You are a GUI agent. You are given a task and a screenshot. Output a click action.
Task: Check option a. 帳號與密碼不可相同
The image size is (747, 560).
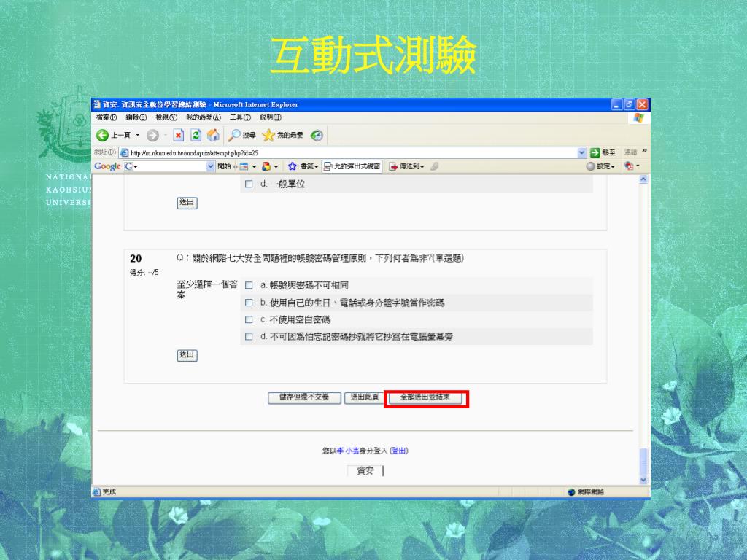click(249, 285)
